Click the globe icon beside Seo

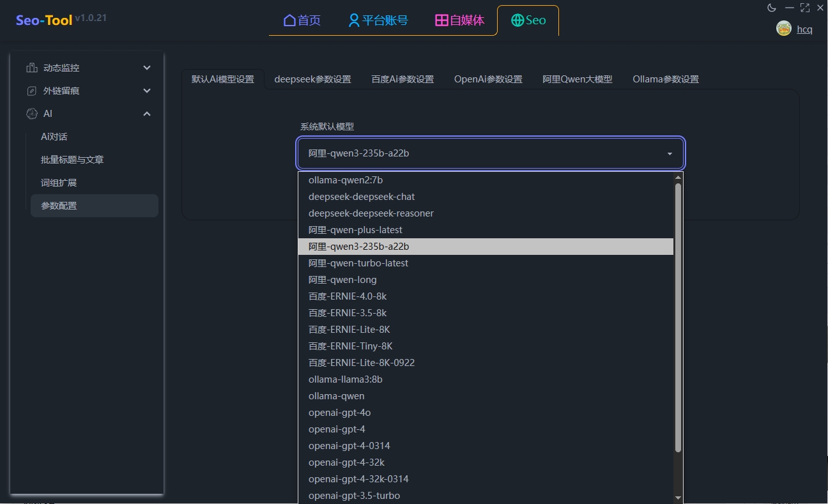(x=517, y=20)
